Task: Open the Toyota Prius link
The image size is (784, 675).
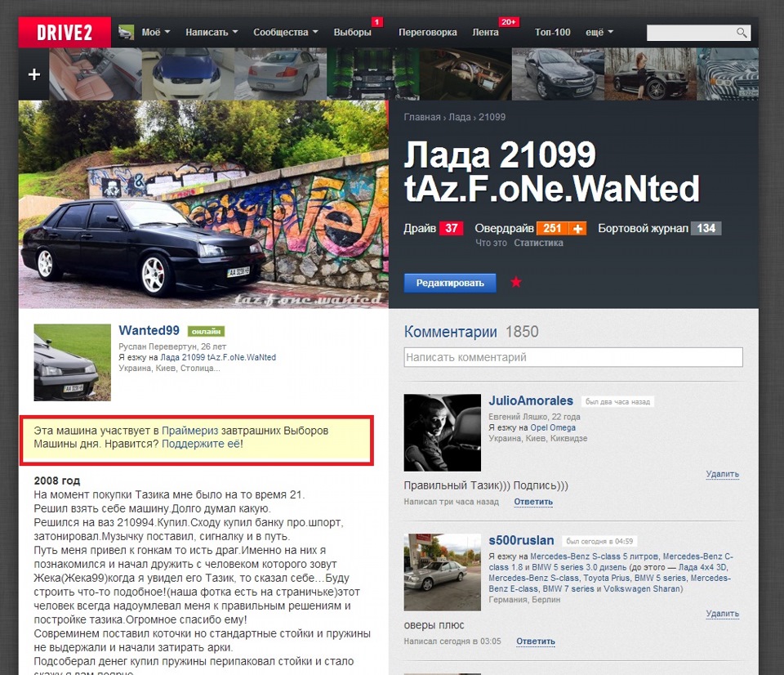Action: tap(607, 578)
